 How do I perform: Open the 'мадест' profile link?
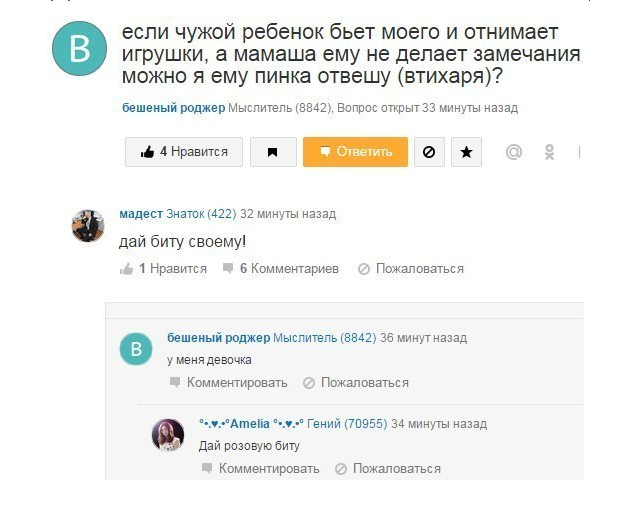point(140,214)
